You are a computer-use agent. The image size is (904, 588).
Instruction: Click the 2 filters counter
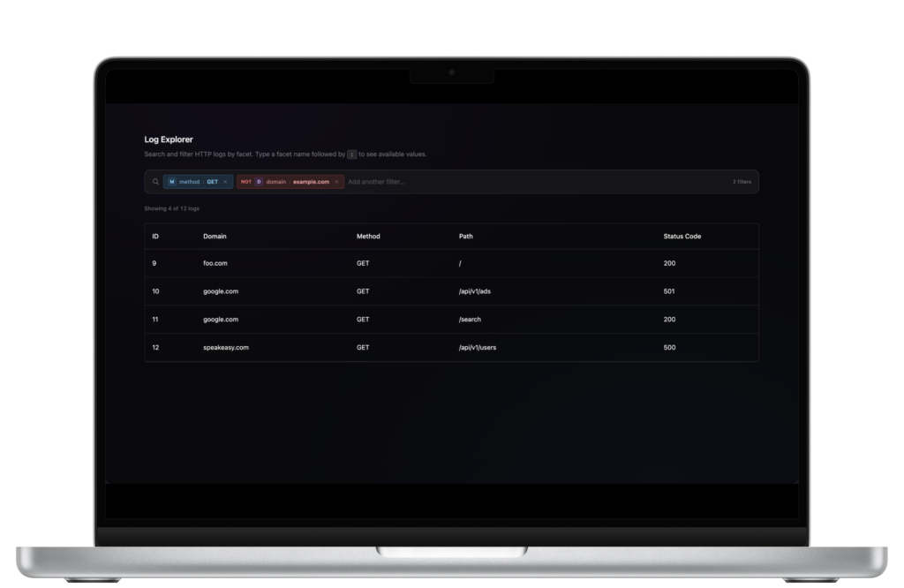[x=742, y=182]
